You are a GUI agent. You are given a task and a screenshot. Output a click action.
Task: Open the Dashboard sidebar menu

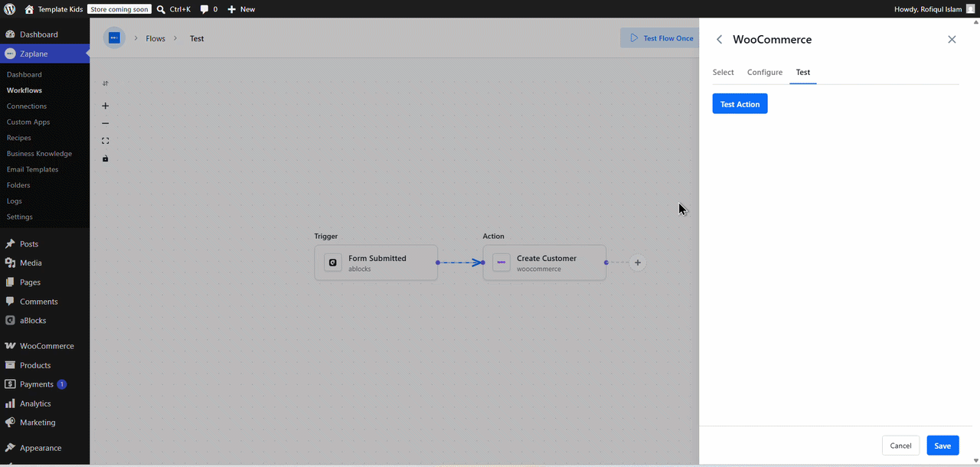tap(44, 34)
